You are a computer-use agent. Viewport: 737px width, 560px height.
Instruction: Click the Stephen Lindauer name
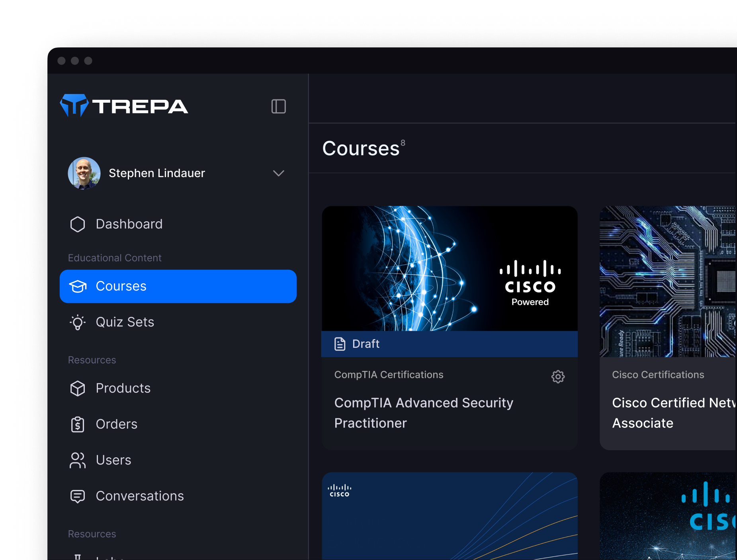pos(157,173)
